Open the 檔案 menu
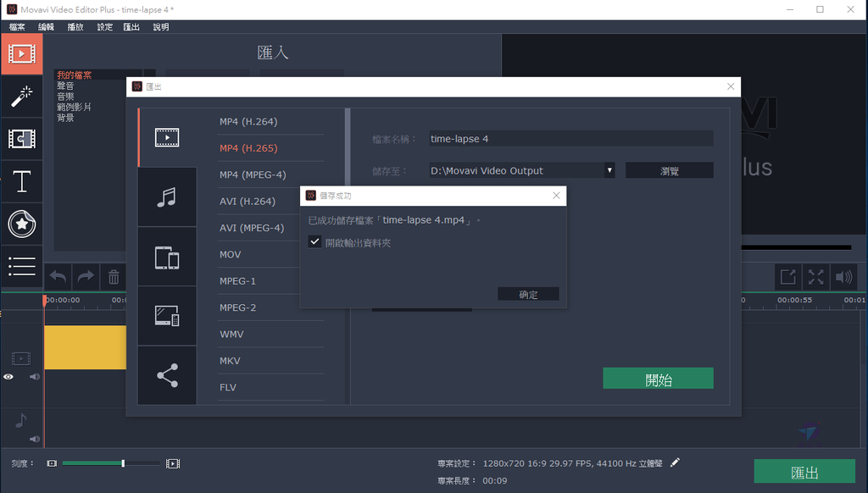Screen dimensions: 868x493 click(17, 26)
